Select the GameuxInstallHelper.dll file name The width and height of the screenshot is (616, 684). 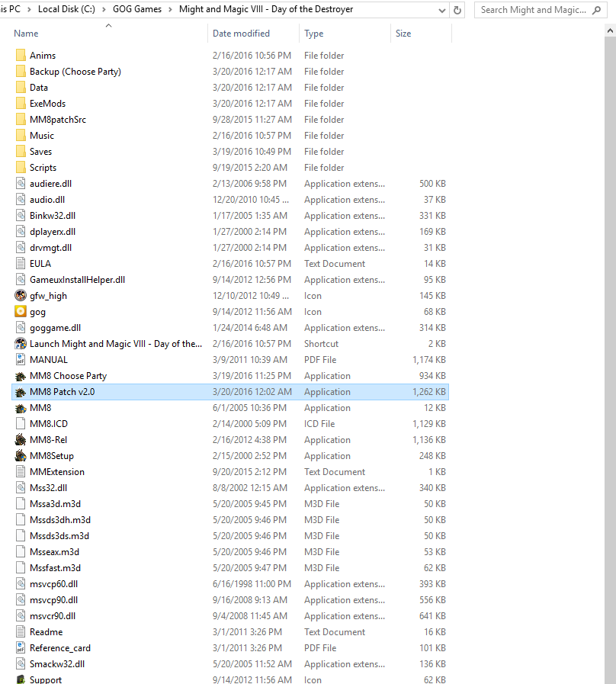click(77, 280)
